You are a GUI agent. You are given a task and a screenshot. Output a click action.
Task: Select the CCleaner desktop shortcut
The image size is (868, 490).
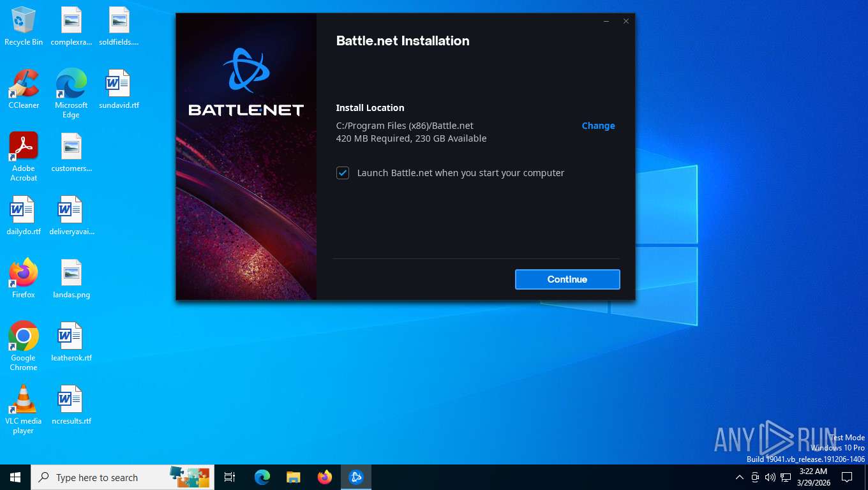[24, 89]
